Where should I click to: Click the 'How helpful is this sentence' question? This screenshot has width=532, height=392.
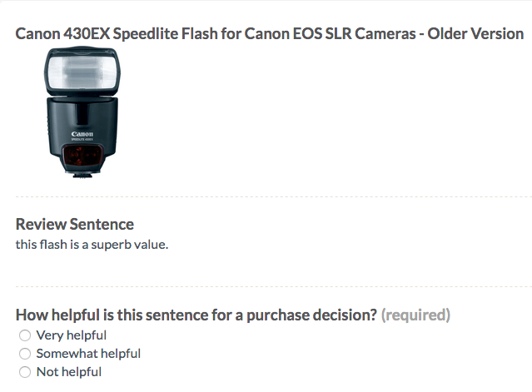click(x=196, y=315)
